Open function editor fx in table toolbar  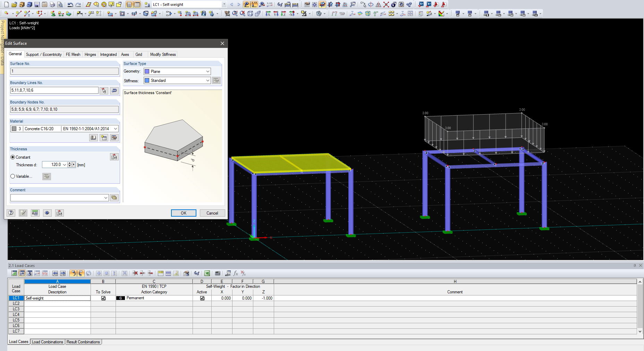click(236, 273)
